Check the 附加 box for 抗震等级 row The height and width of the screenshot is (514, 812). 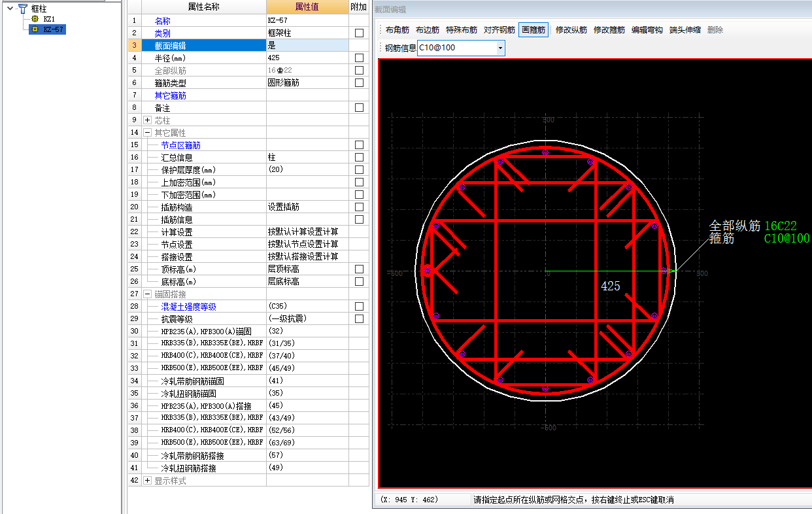[359, 318]
